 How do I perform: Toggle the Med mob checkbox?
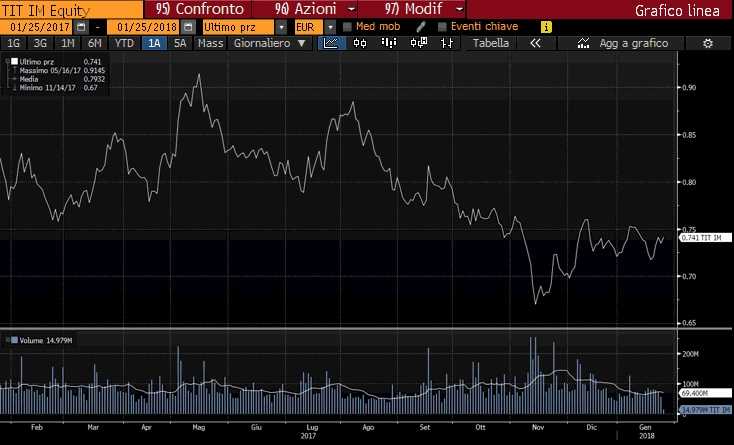coord(347,27)
